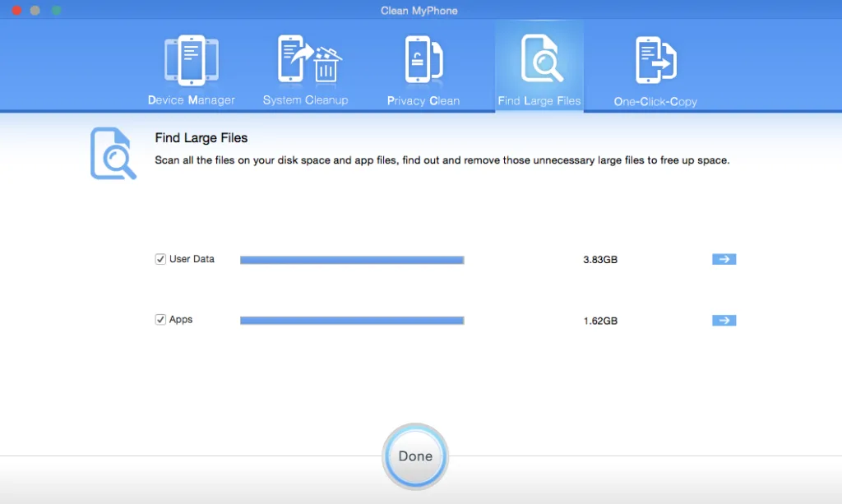
Task: Click the User Data progress bar
Action: pos(352,260)
